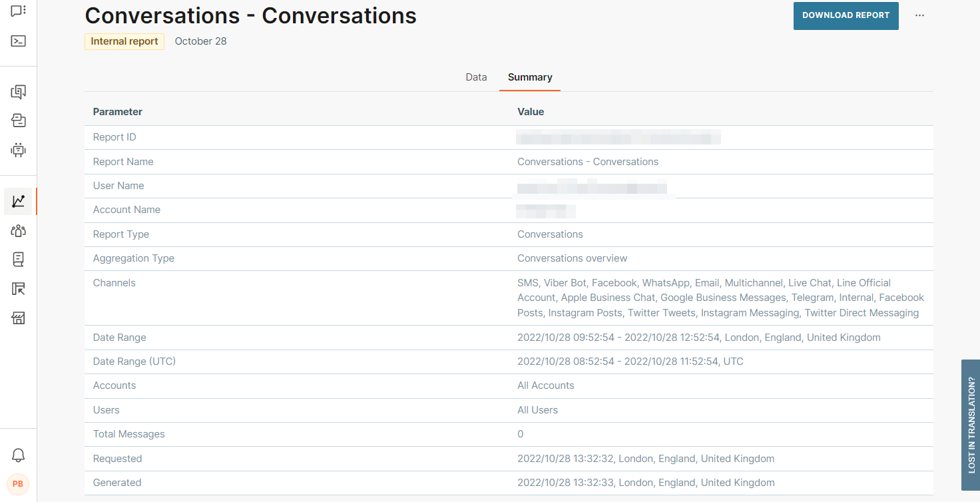Click the Date Range value text
The height and width of the screenshot is (502, 980).
pos(698,338)
